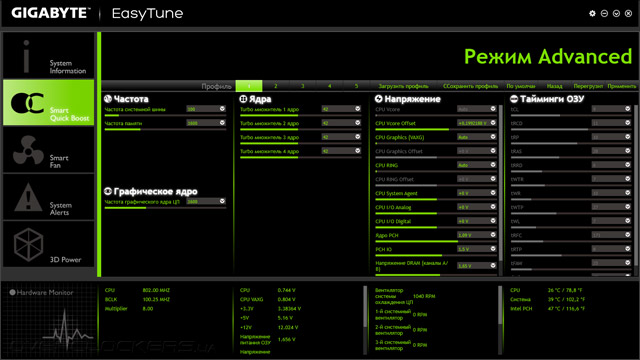The image size is (640, 360).
Task: Click the Тайминги ОЗУ section icon
Action: click(514, 99)
